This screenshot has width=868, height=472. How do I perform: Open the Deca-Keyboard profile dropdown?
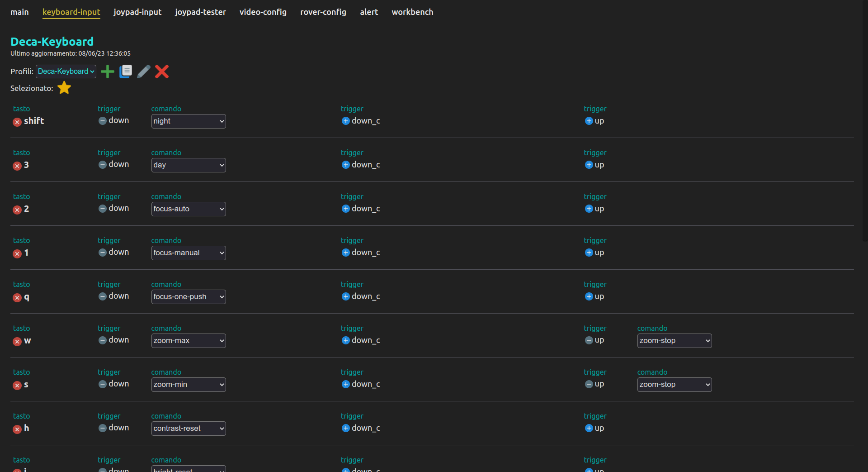(66, 72)
